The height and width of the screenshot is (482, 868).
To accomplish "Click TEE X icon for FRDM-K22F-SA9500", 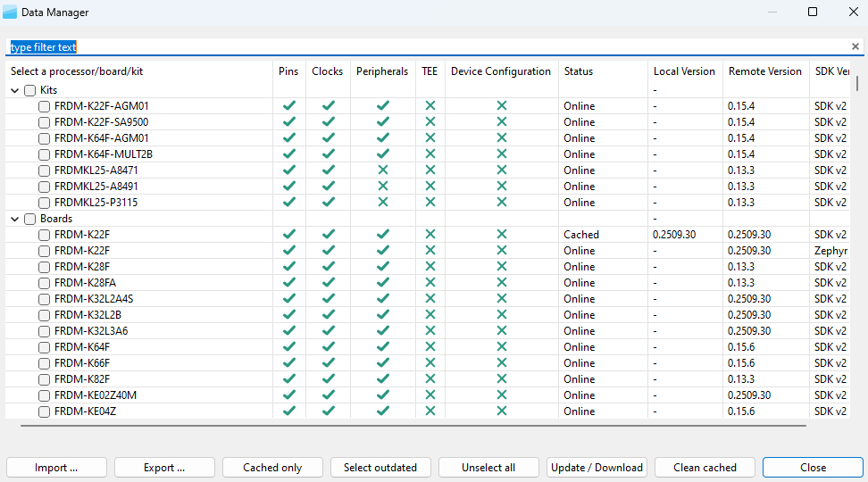I will click(x=430, y=121).
